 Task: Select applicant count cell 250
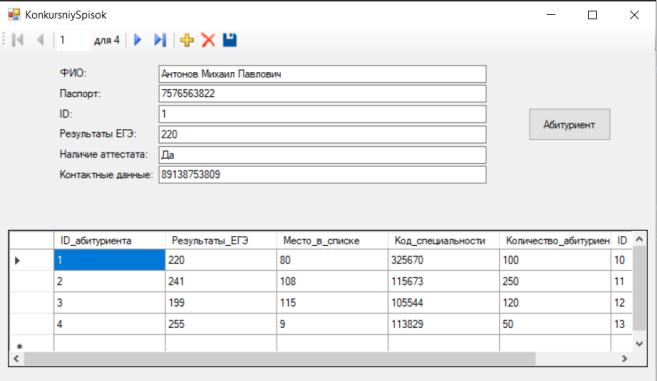pyautogui.click(x=555, y=281)
